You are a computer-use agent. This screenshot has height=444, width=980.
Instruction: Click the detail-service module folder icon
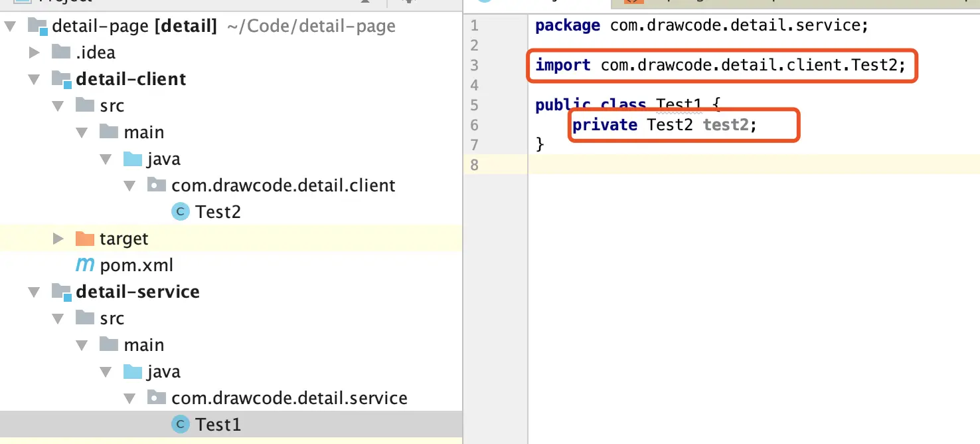[62, 292]
